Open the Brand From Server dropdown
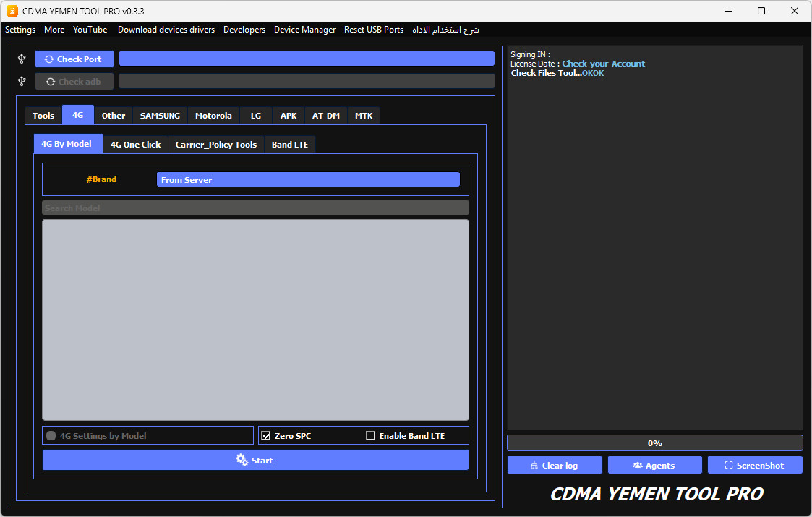This screenshot has height=517, width=812. tap(308, 179)
